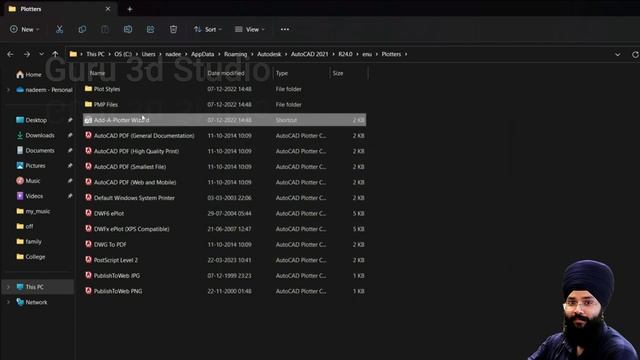The image size is (640, 360).
Task: Click R24.0 in address path
Action: click(345, 54)
